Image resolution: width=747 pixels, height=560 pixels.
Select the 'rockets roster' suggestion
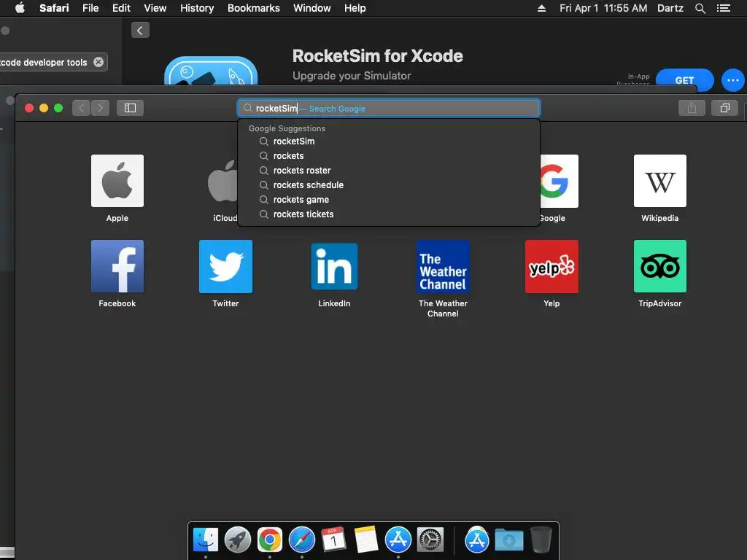pos(389,171)
